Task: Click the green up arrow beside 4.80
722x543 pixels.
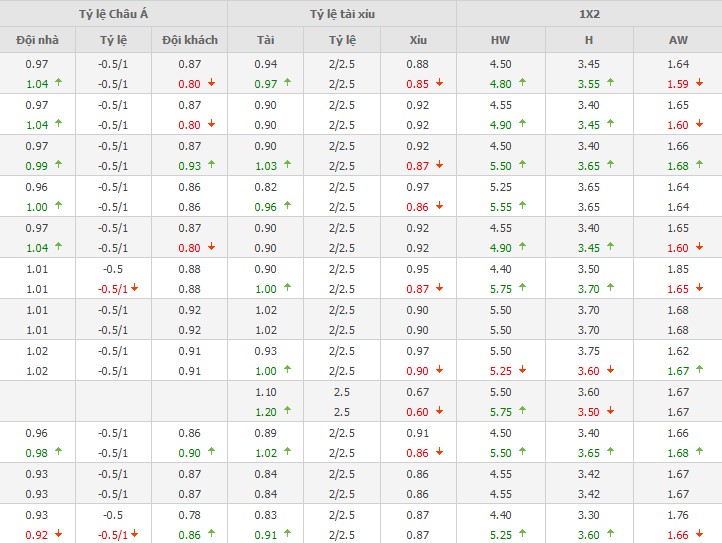Action: [522, 84]
